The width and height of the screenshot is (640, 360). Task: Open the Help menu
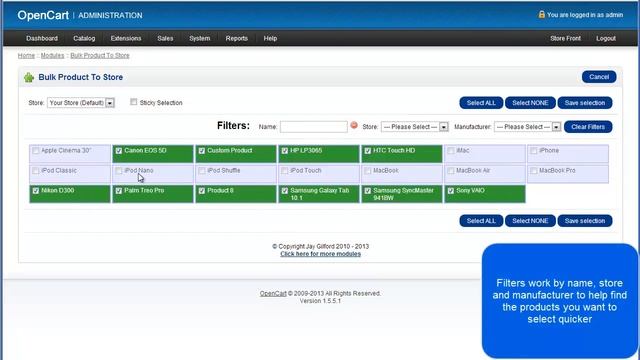click(x=270, y=38)
